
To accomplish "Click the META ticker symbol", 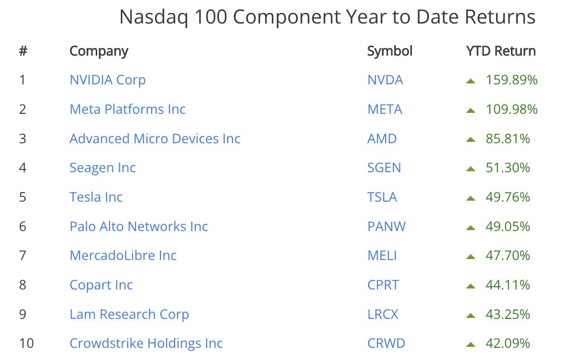I will coord(385,109).
